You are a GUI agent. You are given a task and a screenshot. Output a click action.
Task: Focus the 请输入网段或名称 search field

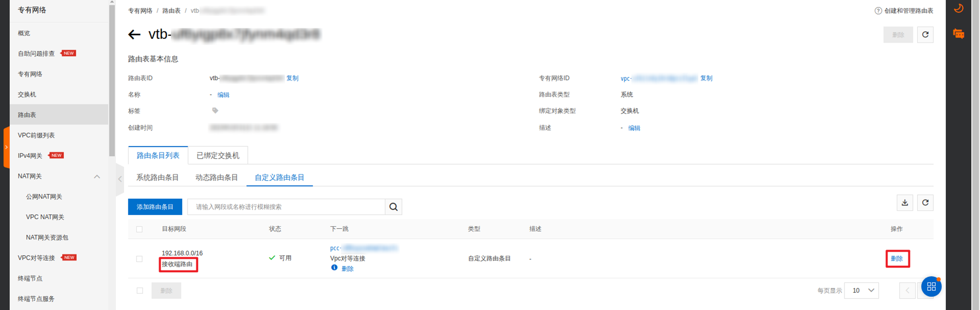(x=286, y=207)
